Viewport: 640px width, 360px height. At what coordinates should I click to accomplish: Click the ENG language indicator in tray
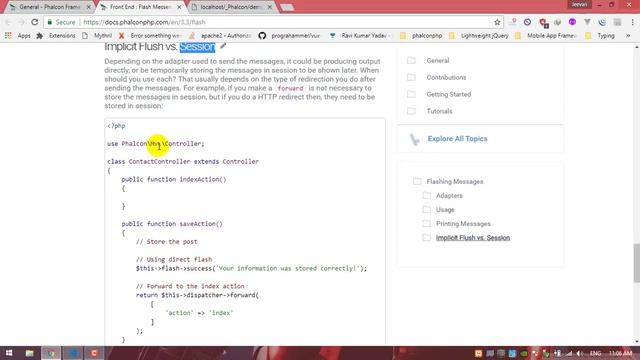tap(596, 353)
